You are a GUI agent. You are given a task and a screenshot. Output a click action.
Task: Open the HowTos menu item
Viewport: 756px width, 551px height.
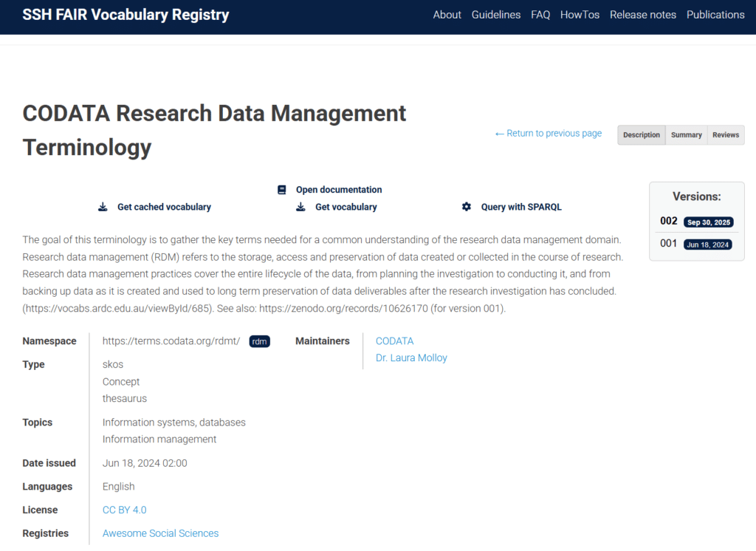[580, 15]
